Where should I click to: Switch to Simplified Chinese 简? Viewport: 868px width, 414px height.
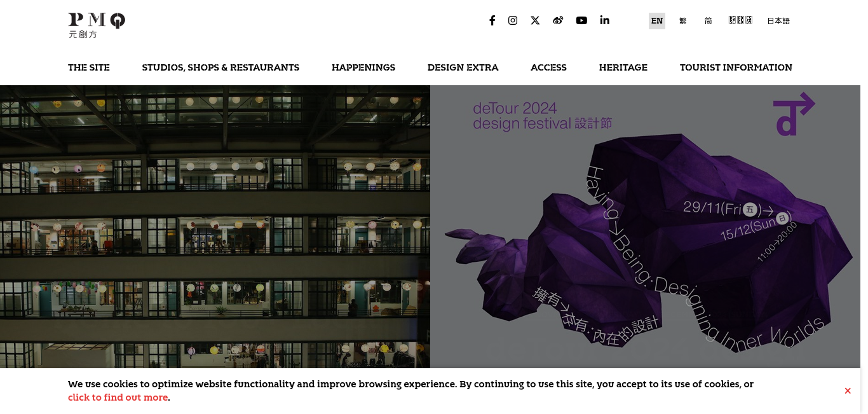(x=709, y=21)
